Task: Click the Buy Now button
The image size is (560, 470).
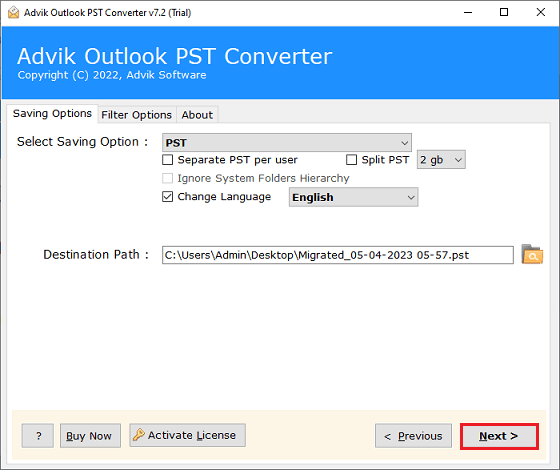Action: click(x=90, y=436)
